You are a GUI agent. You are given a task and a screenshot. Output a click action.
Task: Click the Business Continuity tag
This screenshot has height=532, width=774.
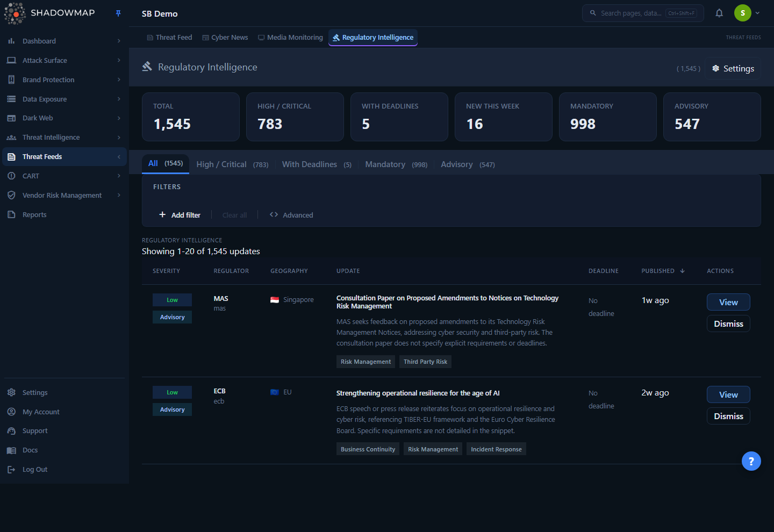(368, 449)
